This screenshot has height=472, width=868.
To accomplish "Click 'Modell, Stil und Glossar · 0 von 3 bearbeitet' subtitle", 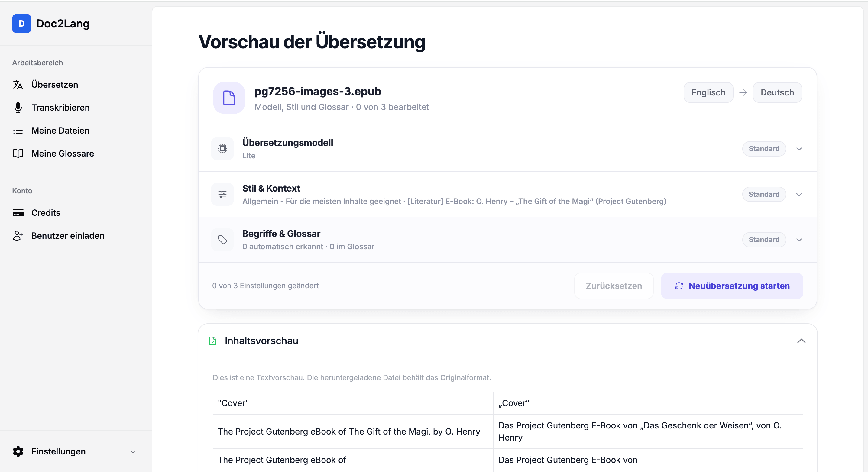I will click(x=341, y=107).
